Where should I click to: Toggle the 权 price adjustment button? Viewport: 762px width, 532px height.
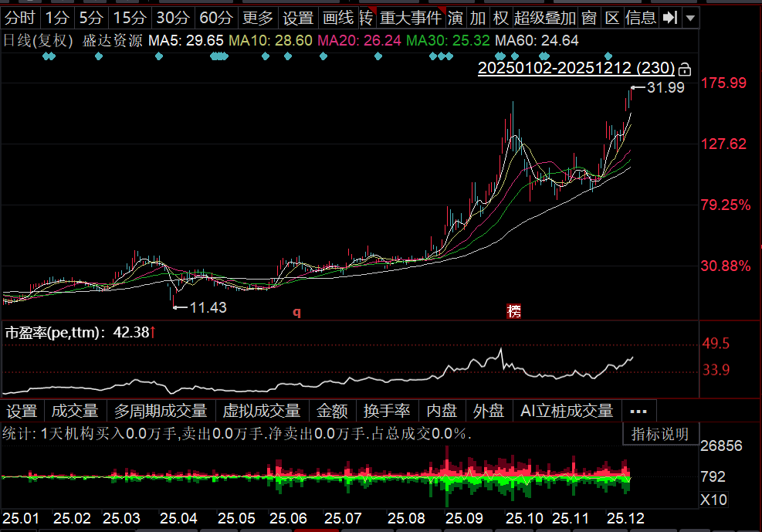click(x=500, y=18)
